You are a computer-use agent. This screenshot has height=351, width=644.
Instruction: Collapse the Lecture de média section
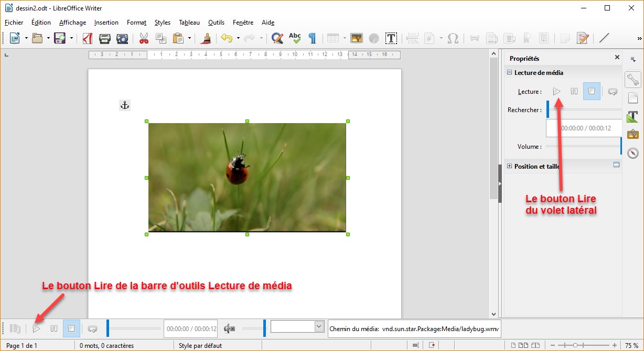pos(510,73)
